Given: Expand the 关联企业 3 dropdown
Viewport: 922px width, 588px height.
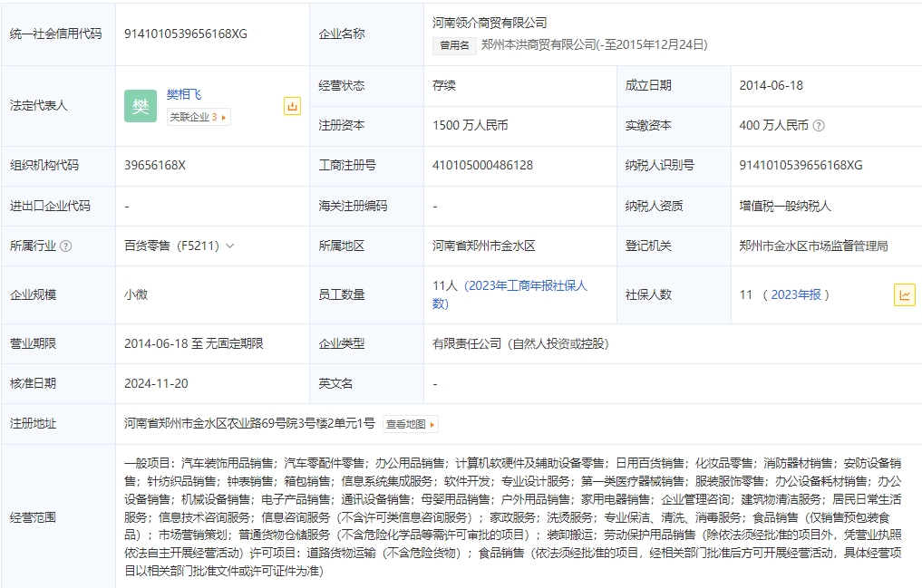Looking at the screenshot, I should point(198,117).
